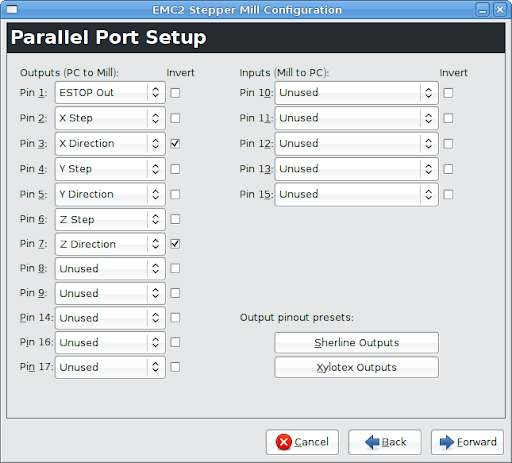Image resolution: width=512 pixels, height=463 pixels.
Task: Close the EMC2 configuration window
Action: [500, 10]
